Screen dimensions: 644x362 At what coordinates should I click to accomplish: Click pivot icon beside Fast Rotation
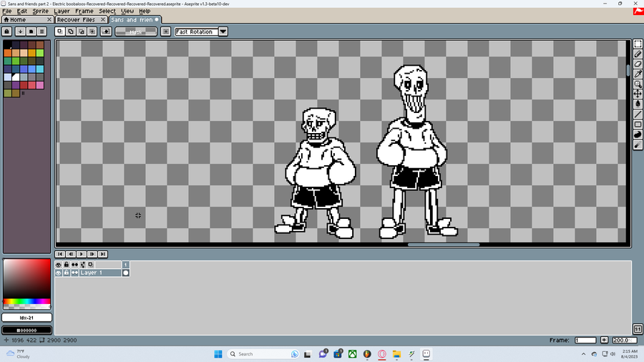tap(165, 31)
